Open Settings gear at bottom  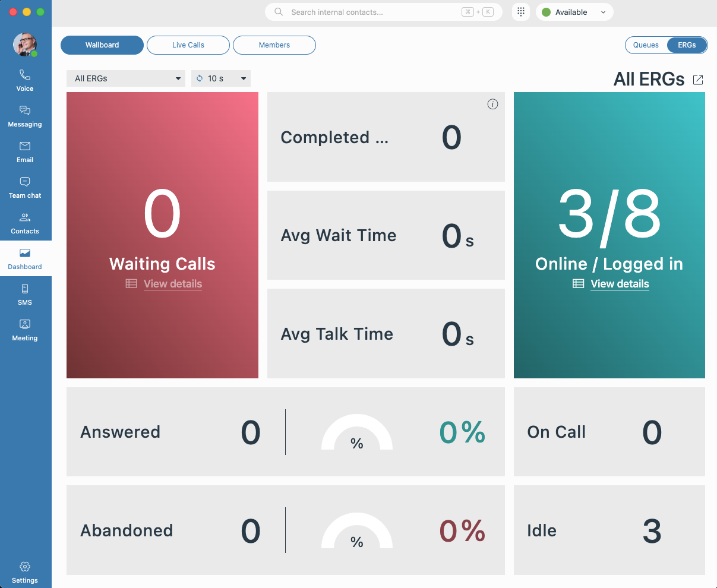coord(25,573)
